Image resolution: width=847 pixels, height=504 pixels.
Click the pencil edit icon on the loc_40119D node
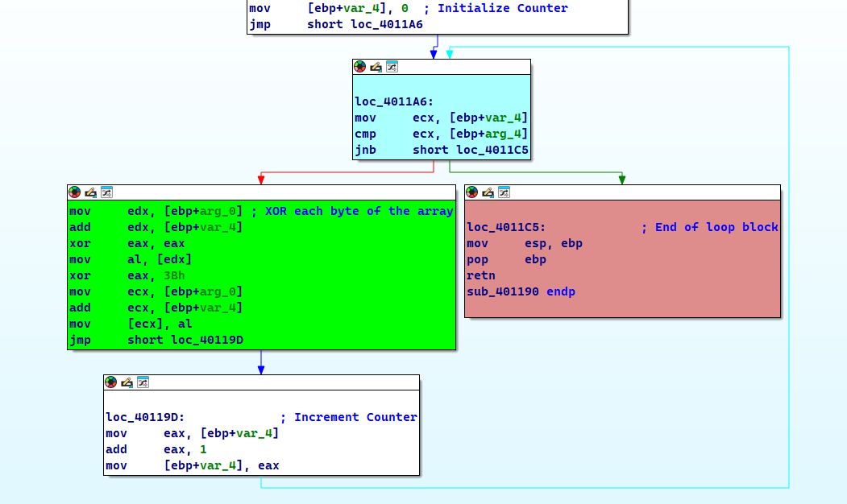pyautogui.click(x=127, y=382)
